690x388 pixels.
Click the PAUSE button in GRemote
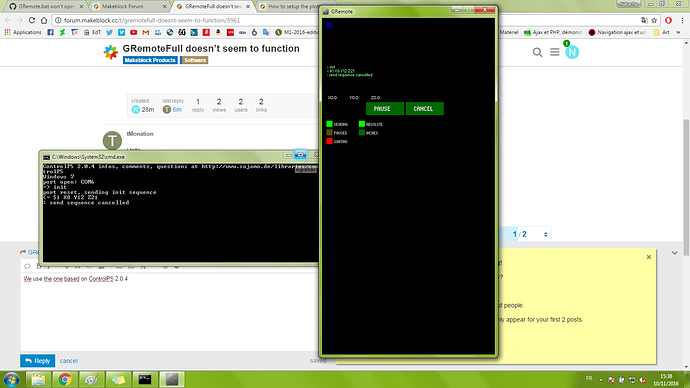[x=385, y=109]
